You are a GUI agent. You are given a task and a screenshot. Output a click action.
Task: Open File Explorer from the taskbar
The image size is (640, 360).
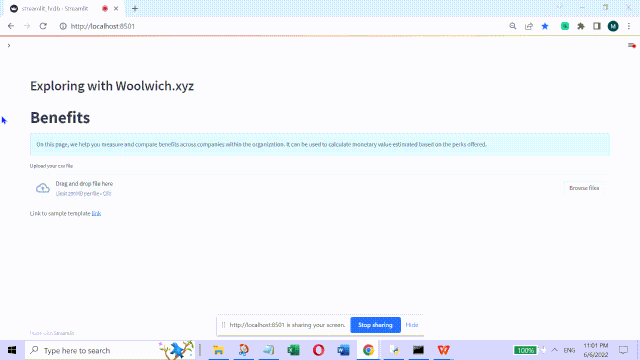pos(219,350)
